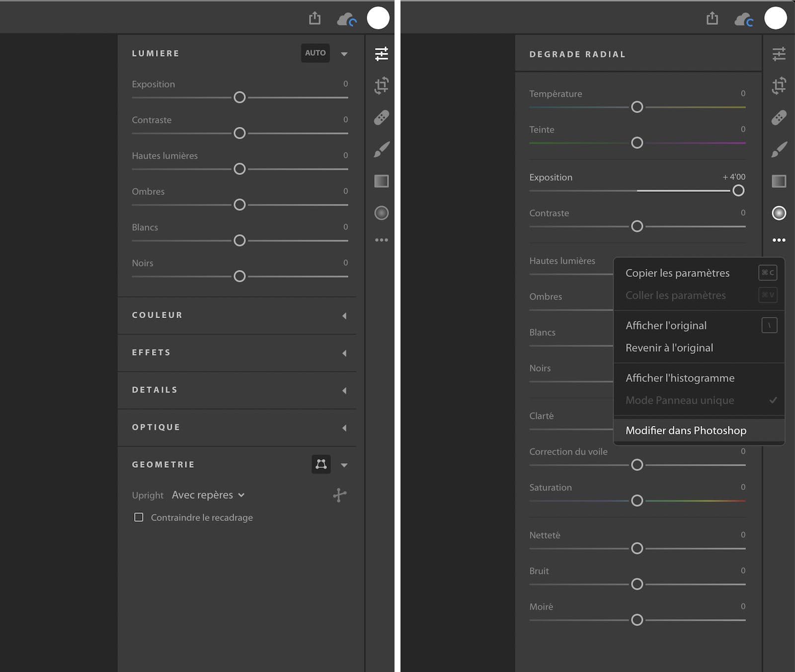Open Edit sliders panel in left window
Screen dimensions: 795x672
[381, 54]
